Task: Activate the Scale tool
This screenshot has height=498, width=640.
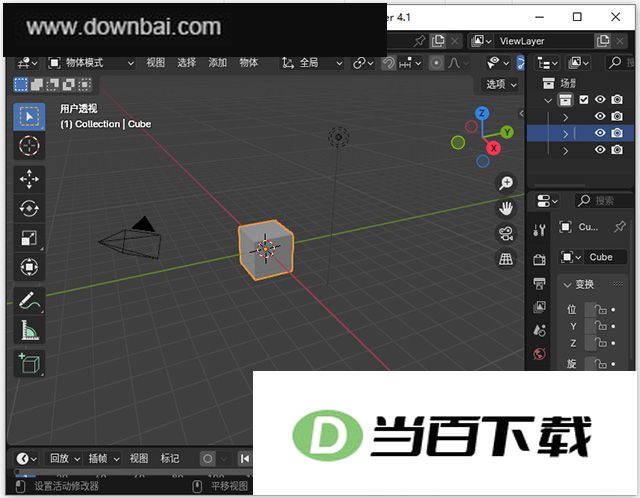Action: tap(29, 238)
